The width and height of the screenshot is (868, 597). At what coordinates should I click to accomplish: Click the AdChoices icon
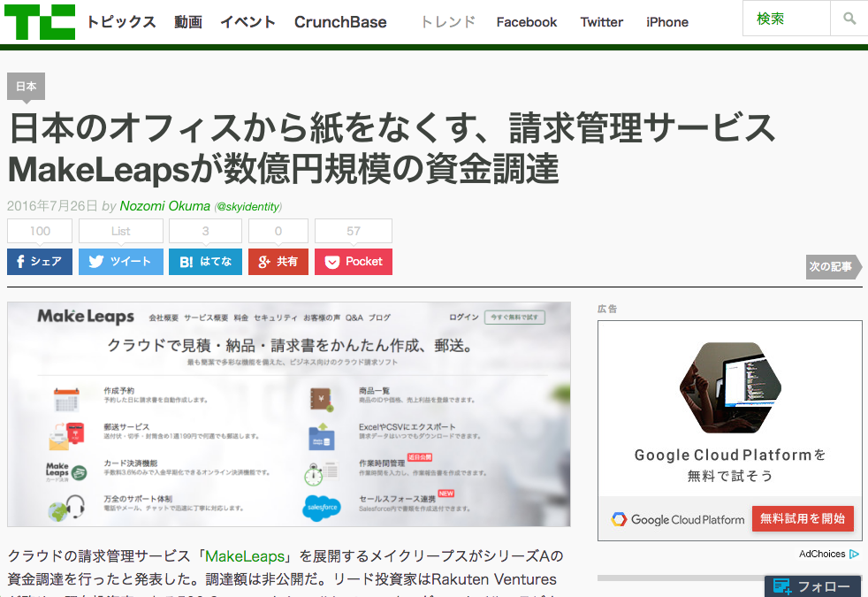pyautogui.click(x=854, y=555)
